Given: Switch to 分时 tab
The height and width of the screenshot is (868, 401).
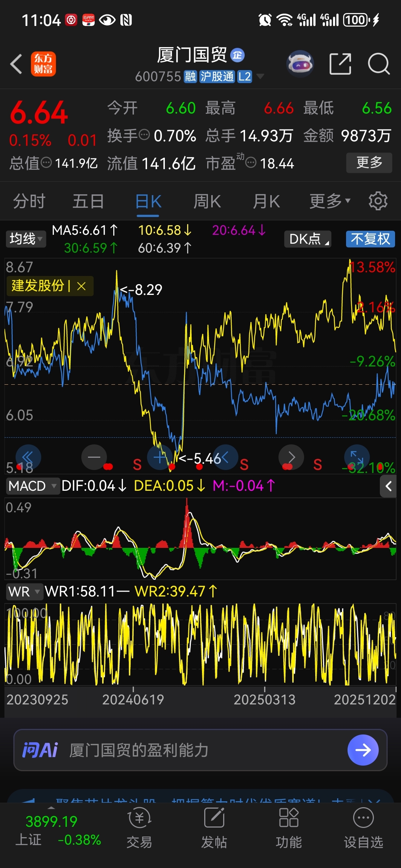Looking at the screenshot, I should pyautogui.click(x=29, y=201).
